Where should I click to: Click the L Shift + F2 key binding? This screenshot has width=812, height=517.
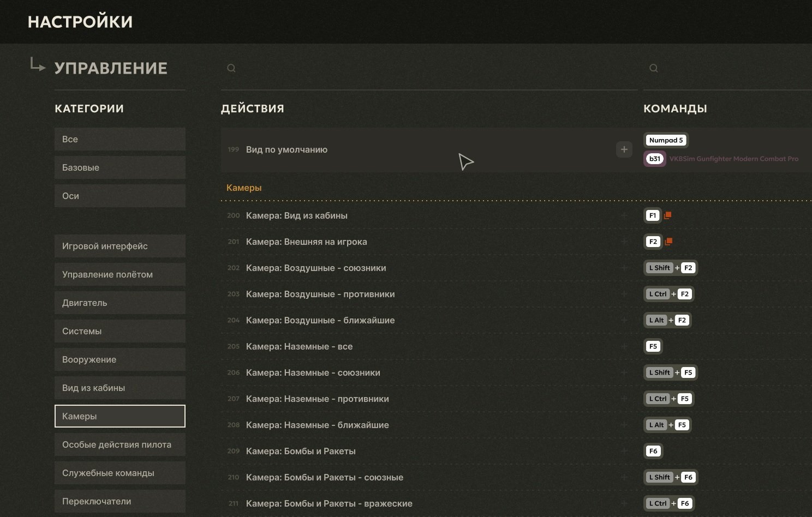(x=671, y=268)
